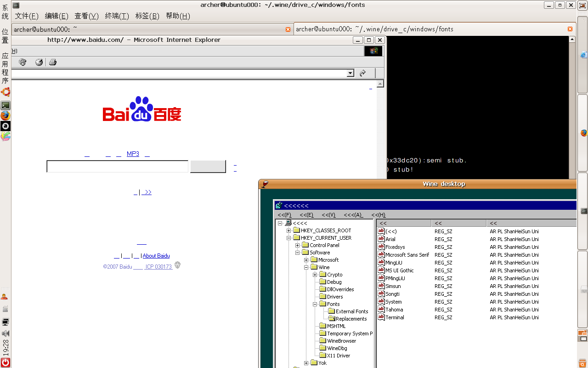588x368 pixels.
Task: Open the 标签(B) menu
Action: (x=147, y=16)
